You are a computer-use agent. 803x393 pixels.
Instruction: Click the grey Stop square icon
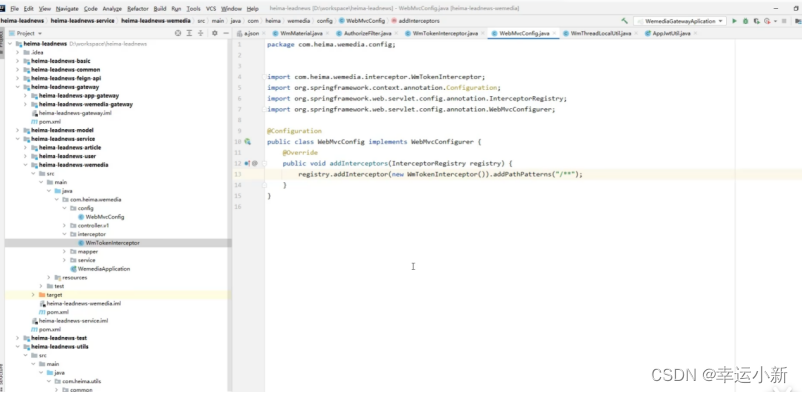pyautogui.click(x=784, y=21)
